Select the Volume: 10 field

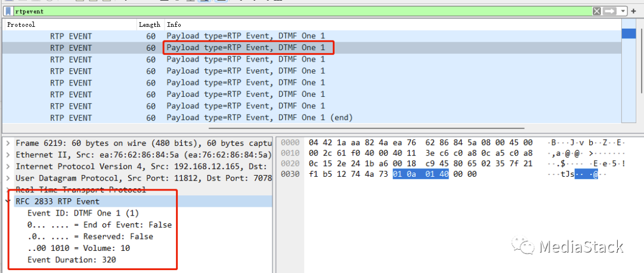click(79, 248)
